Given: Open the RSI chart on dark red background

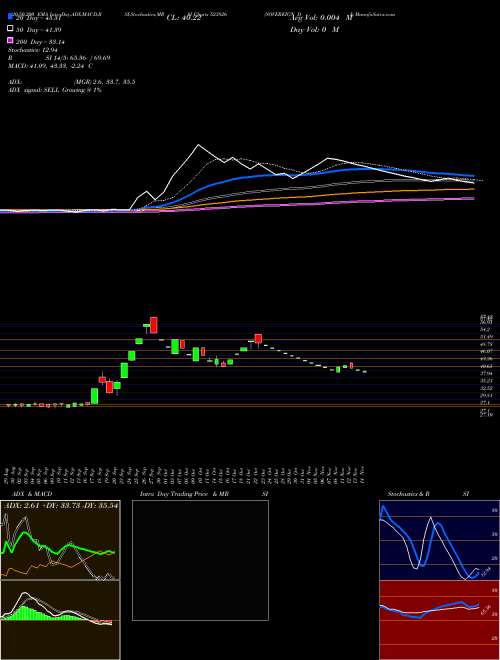Looking at the screenshot, I should click(x=439, y=620).
